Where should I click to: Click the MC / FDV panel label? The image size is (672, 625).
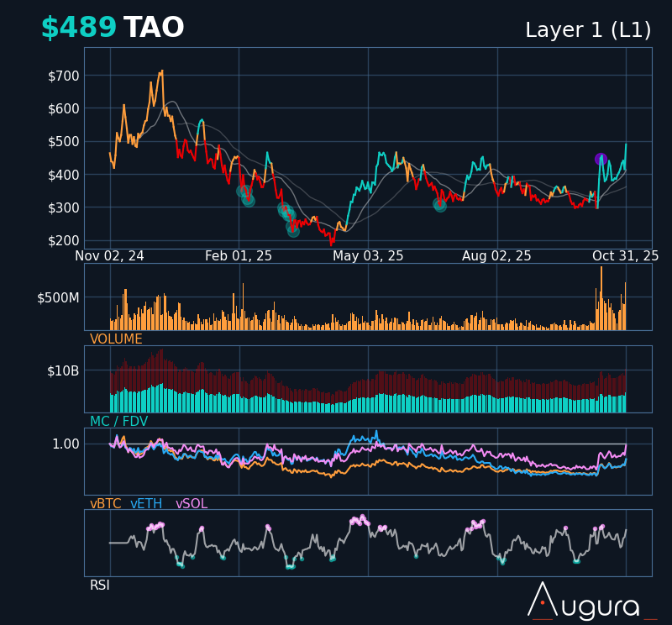(x=118, y=422)
